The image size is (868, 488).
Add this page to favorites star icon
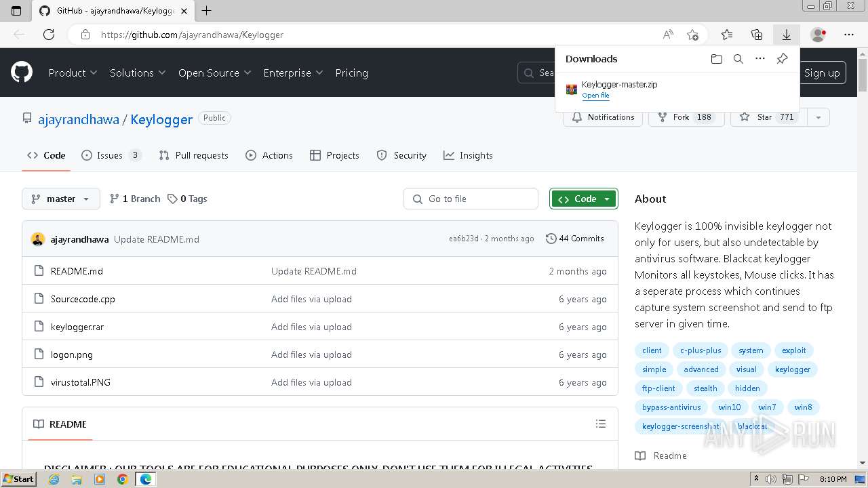pyautogui.click(x=692, y=35)
